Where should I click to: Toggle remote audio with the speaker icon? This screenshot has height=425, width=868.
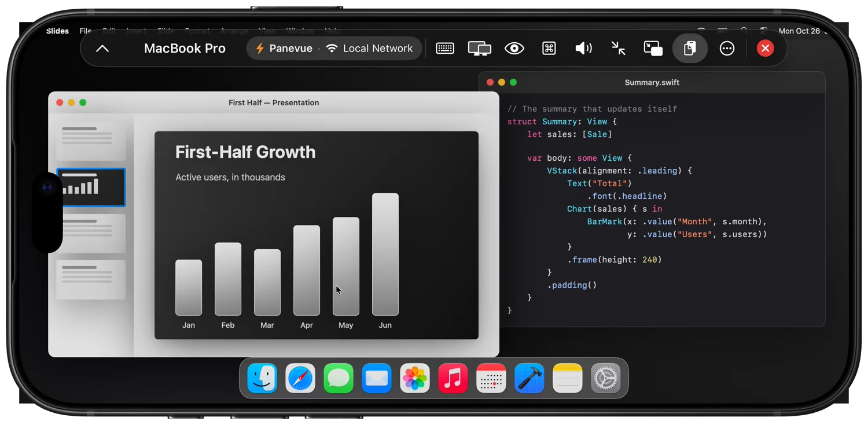tap(583, 49)
